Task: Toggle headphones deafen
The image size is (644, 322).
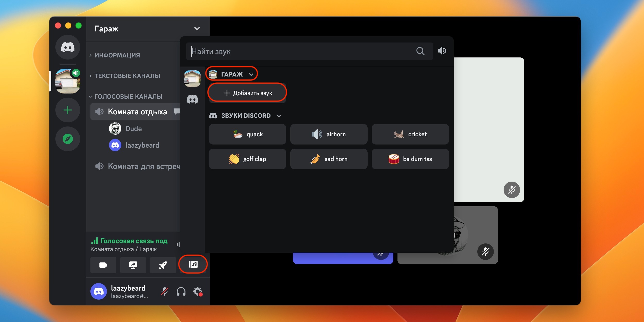Action: coord(181,292)
